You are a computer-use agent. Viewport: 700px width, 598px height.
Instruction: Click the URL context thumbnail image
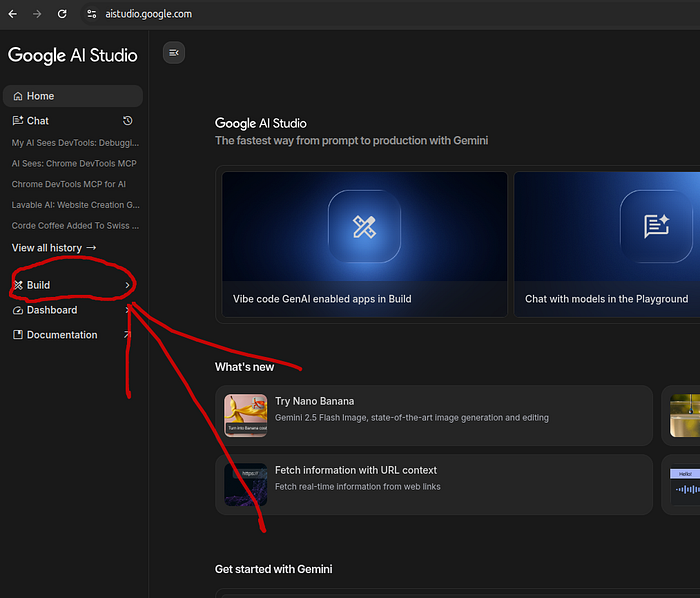246,485
